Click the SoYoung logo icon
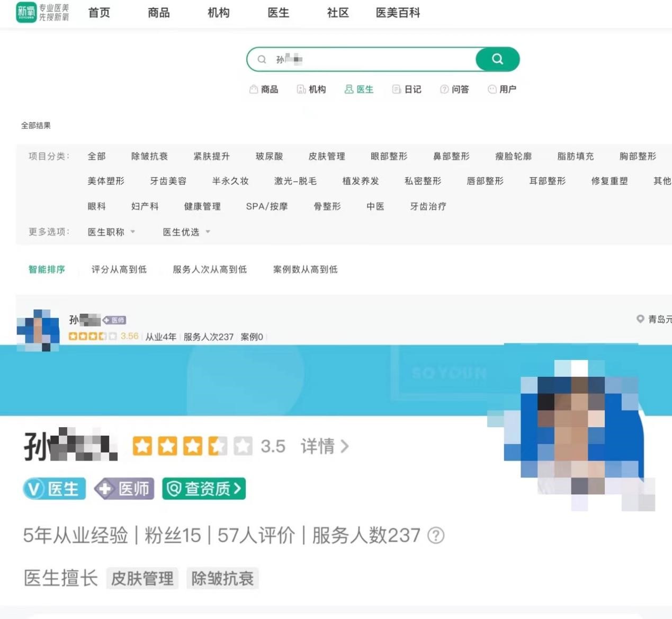Screen dimensions: 672x619 [x=26, y=12]
